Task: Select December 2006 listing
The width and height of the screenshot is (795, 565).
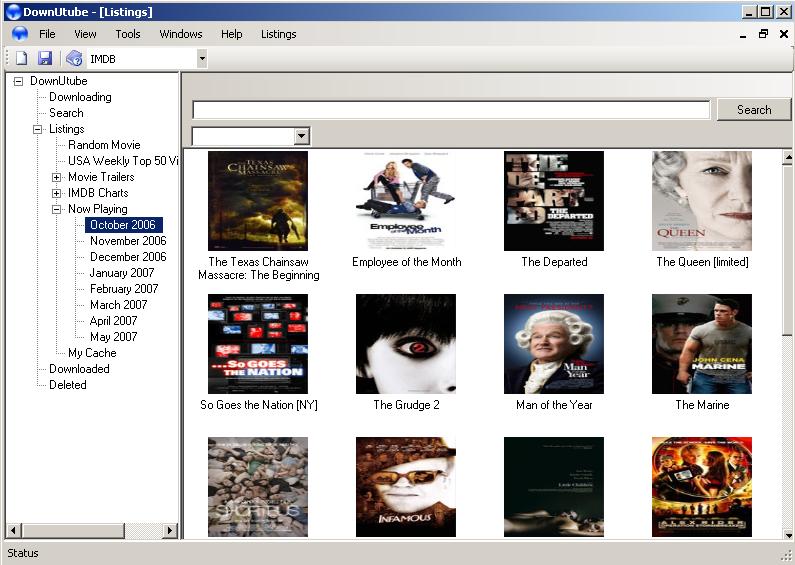Action: pyautogui.click(x=128, y=257)
